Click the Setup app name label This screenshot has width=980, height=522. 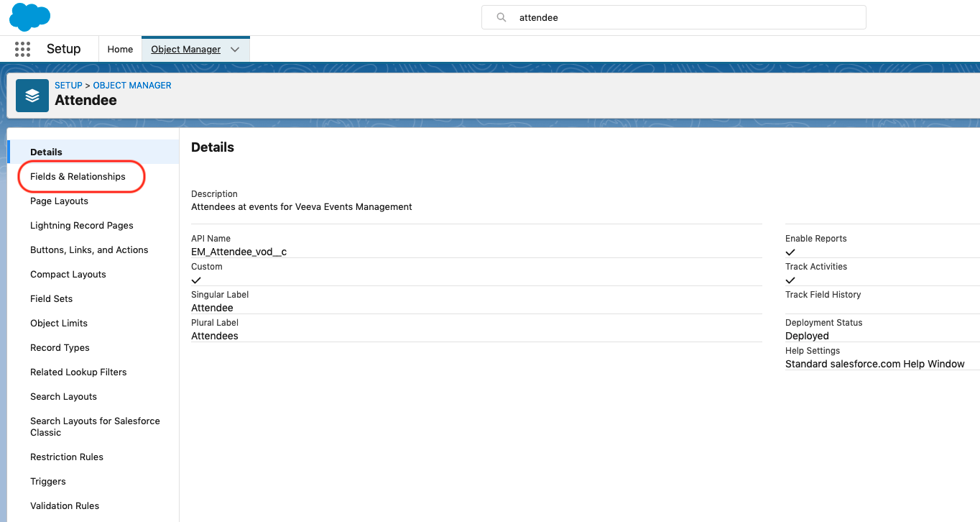63,49
